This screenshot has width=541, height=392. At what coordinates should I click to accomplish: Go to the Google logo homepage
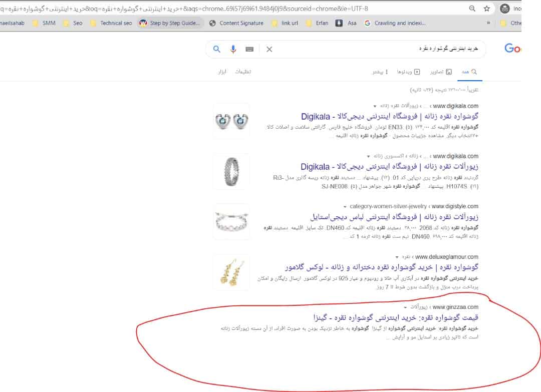[512, 48]
